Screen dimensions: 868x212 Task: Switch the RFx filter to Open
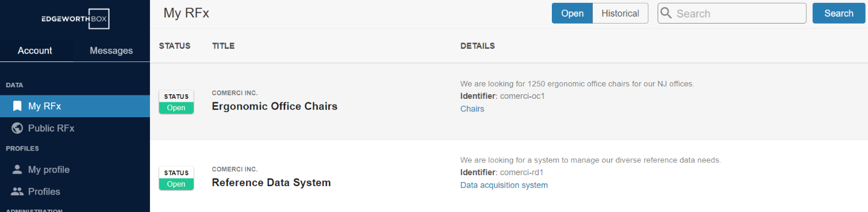coord(572,13)
